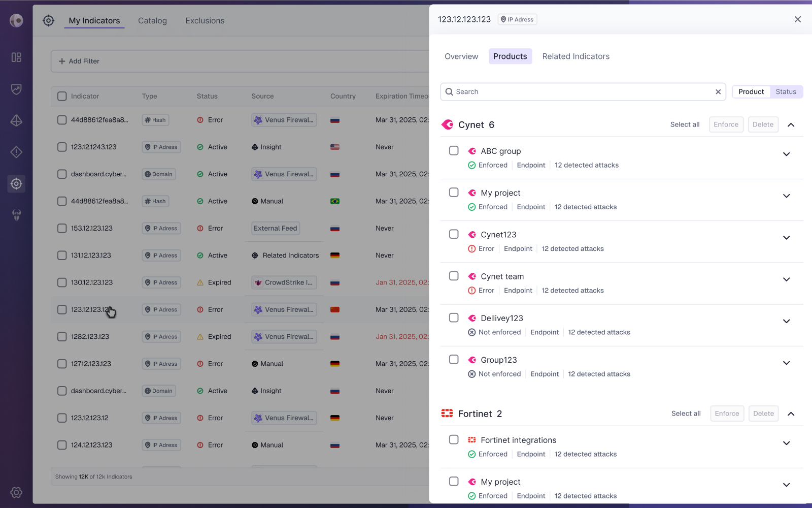Click Select all for Cynet
Viewport: 812px width, 508px height.
[685, 124]
